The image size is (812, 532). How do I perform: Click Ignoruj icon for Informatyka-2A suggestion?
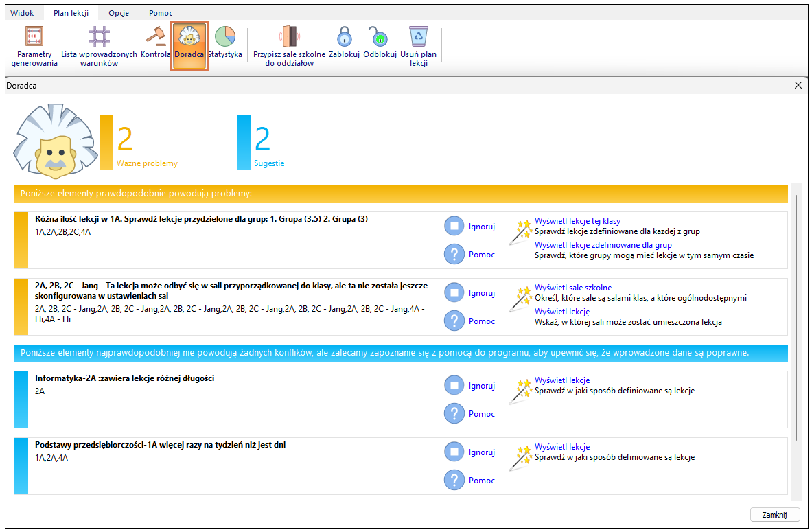coord(454,385)
